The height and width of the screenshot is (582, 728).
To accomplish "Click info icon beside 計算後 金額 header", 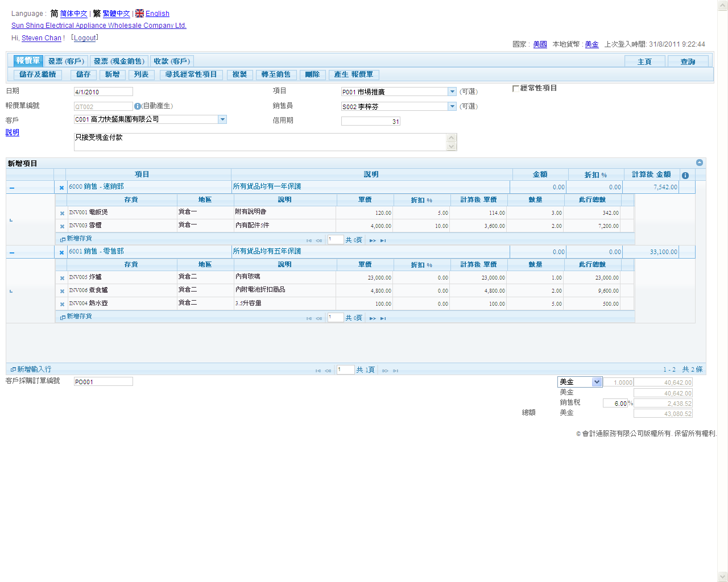I will point(685,176).
